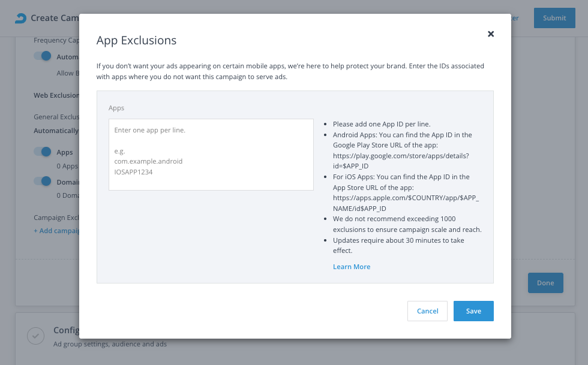This screenshot has width=588, height=365.
Task: Expand the Configure ad group section
Action: (x=66, y=330)
